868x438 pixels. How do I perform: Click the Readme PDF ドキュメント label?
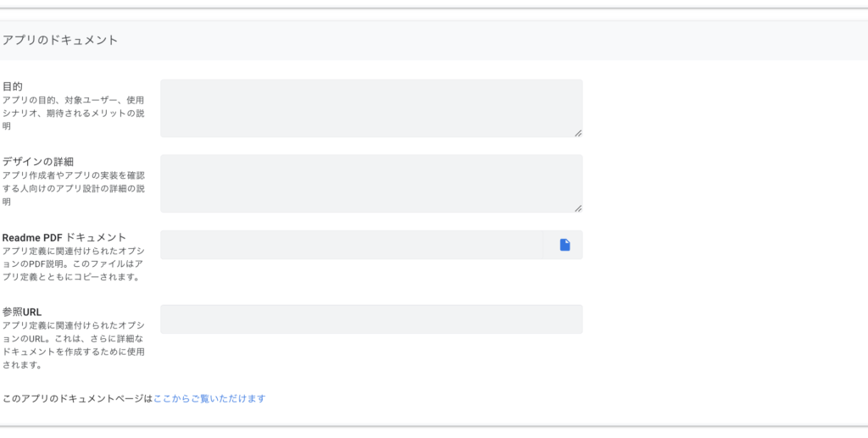64,237
